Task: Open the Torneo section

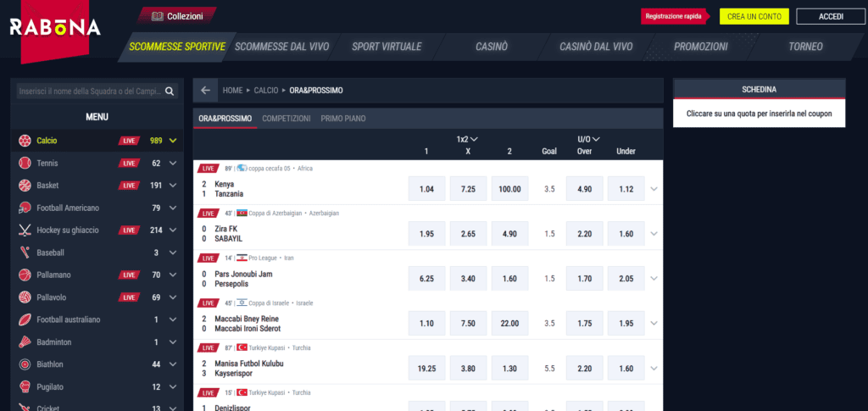Action: (x=805, y=47)
